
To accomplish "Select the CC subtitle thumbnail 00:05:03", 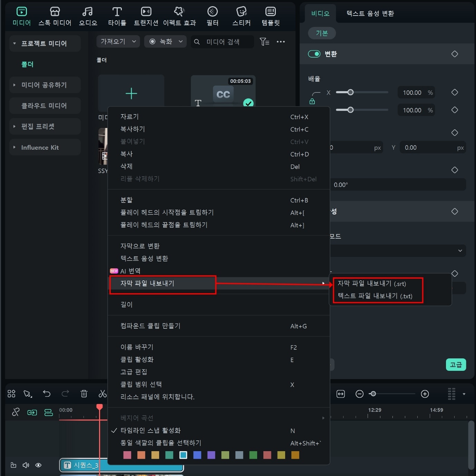I will click(223, 90).
